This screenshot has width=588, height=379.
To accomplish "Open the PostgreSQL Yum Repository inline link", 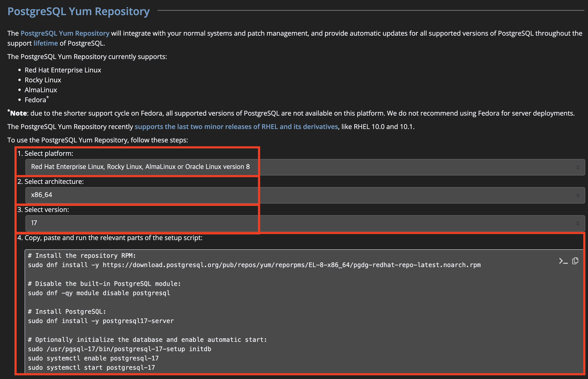I will click(x=65, y=33).
